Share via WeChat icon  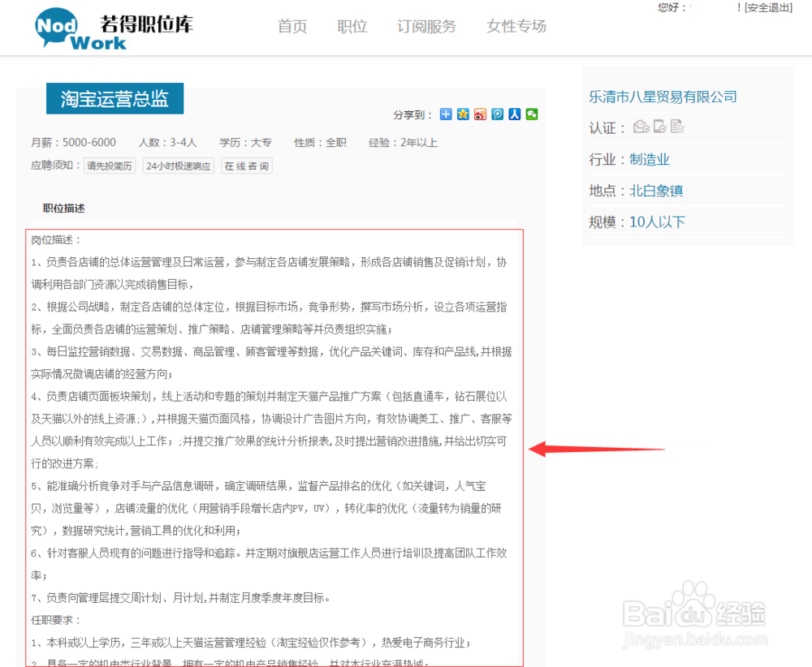click(x=531, y=114)
